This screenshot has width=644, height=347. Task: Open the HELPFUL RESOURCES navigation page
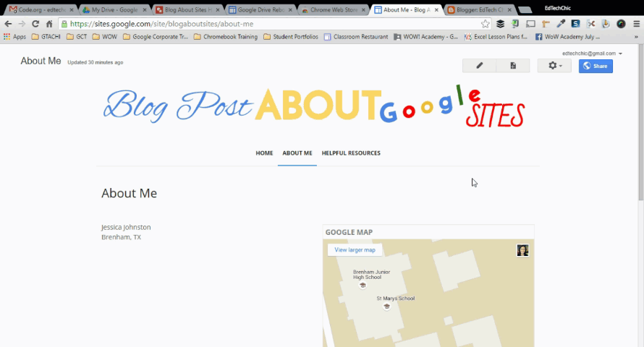coord(351,153)
